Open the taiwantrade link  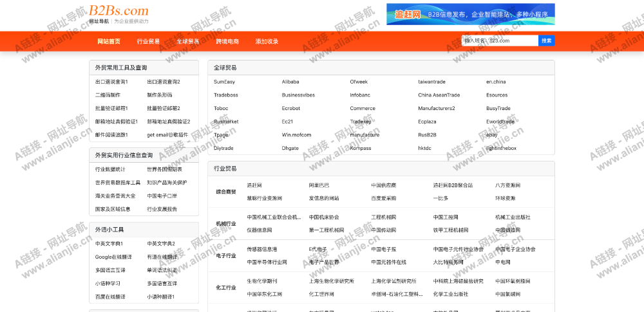click(x=431, y=82)
